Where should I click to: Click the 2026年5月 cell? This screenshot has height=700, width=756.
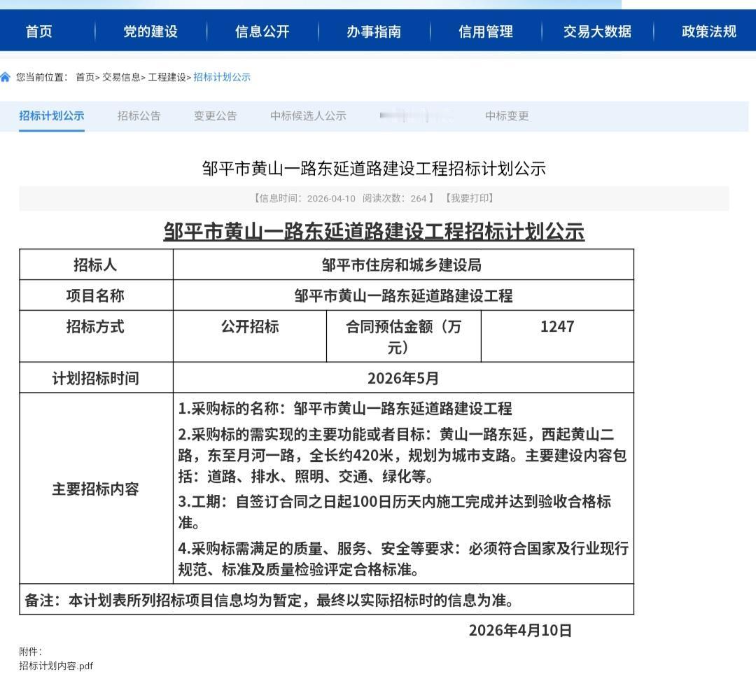tap(403, 377)
